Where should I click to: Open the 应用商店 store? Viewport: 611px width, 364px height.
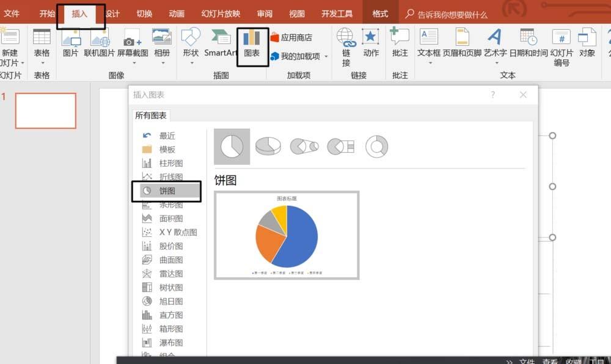[x=292, y=38]
